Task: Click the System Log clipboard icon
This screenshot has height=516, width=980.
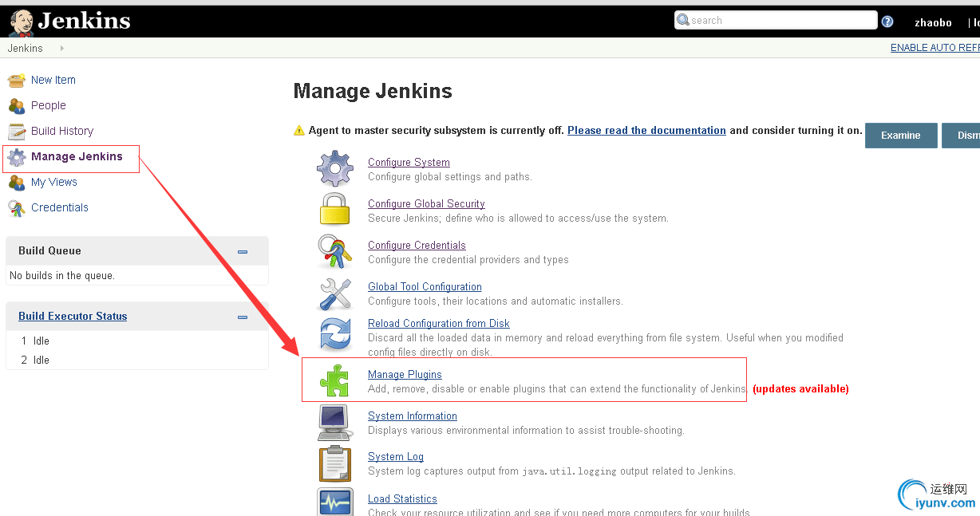Action: click(335, 463)
